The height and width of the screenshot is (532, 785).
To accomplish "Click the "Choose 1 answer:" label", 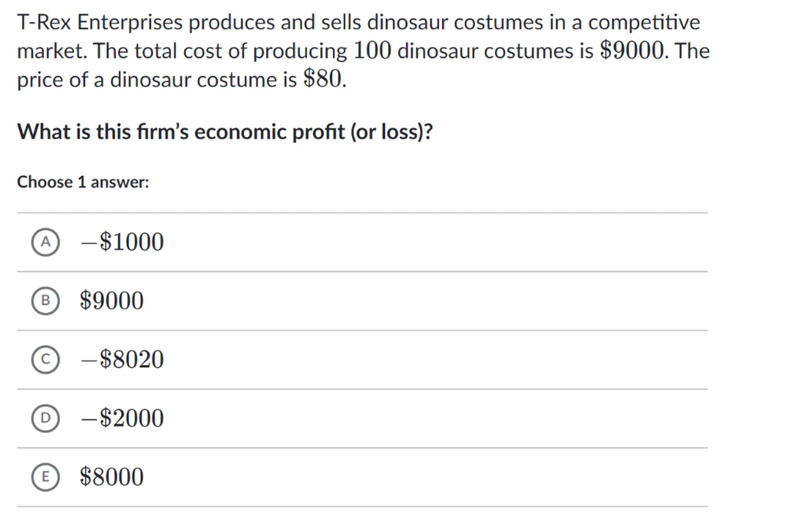I will [83, 182].
